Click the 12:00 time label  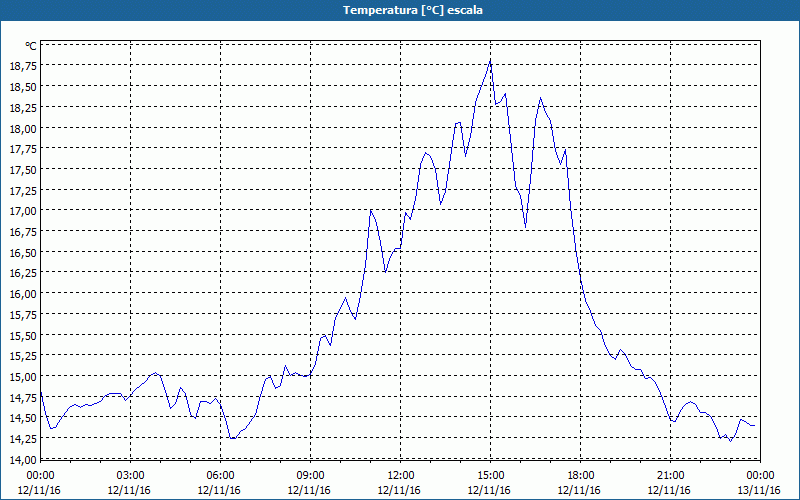(x=401, y=476)
